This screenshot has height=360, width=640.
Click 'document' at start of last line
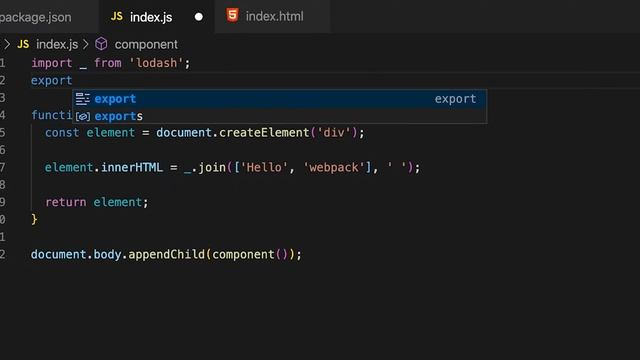[x=58, y=254]
